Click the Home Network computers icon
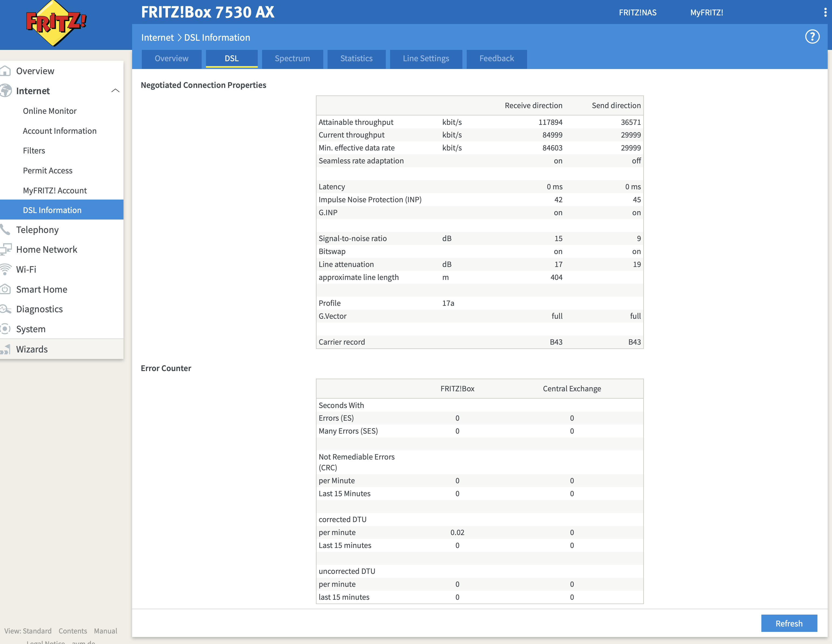Screen dimensions: 832x644 [x=5, y=250]
